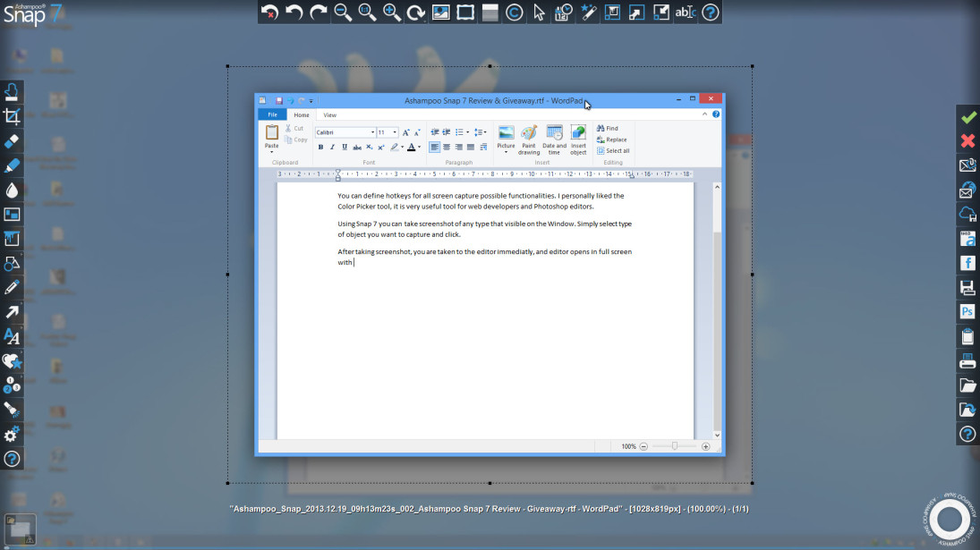Switch to WordPad View tab
Screen dimensions: 980x550
coord(329,114)
